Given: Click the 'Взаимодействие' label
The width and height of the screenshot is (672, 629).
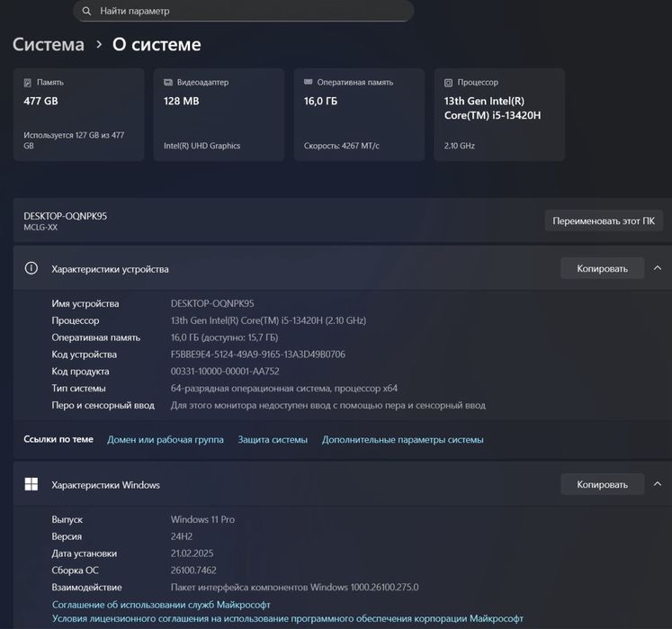Looking at the screenshot, I should pyautogui.click(x=86, y=588).
